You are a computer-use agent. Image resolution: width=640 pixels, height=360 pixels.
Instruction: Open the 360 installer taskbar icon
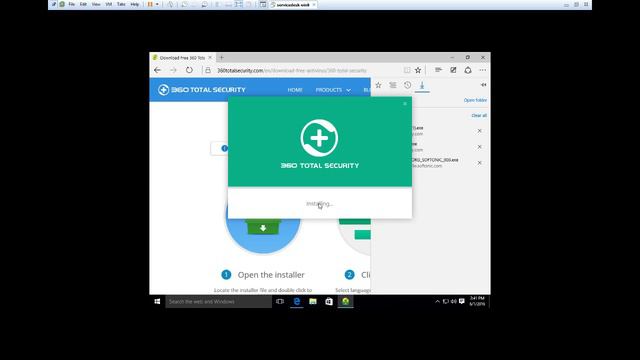pos(346,302)
